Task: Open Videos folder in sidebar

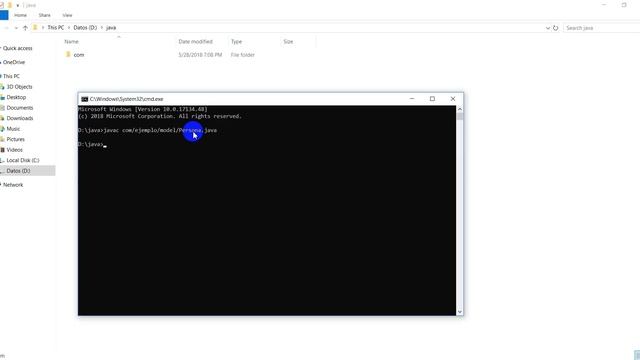Action: pyautogui.click(x=14, y=150)
